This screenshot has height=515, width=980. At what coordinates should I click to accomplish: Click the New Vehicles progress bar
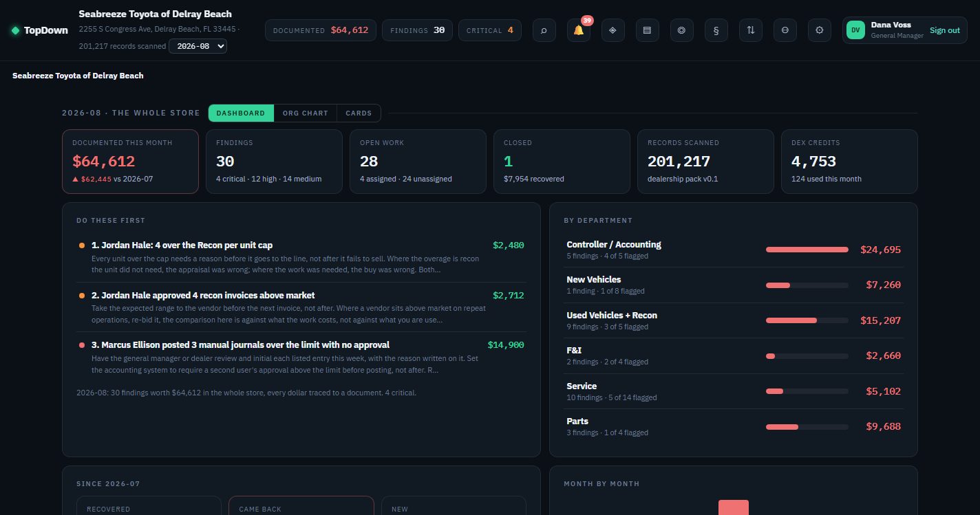click(807, 285)
